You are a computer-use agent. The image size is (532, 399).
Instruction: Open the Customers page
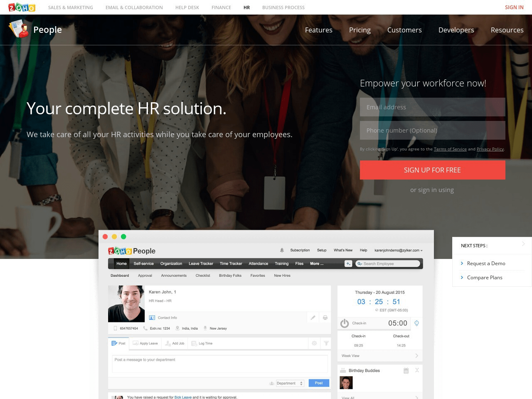pos(404,30)
